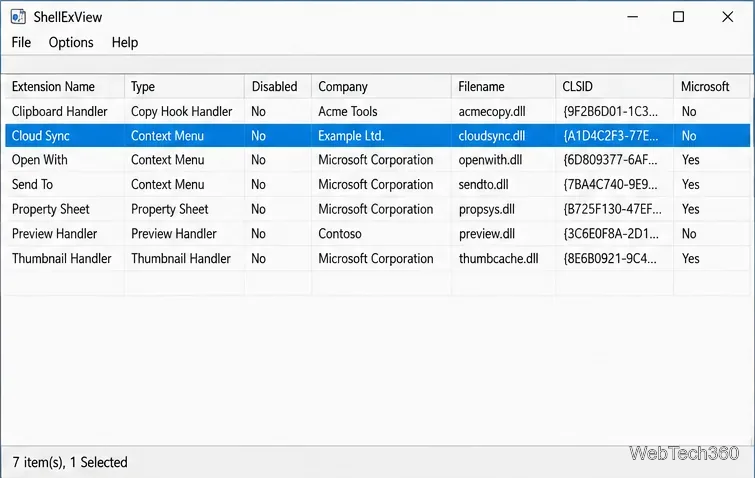The height and width of the screenshot is (478, 755).
Task: Close the ShellExView window
Action: (728, 17)
